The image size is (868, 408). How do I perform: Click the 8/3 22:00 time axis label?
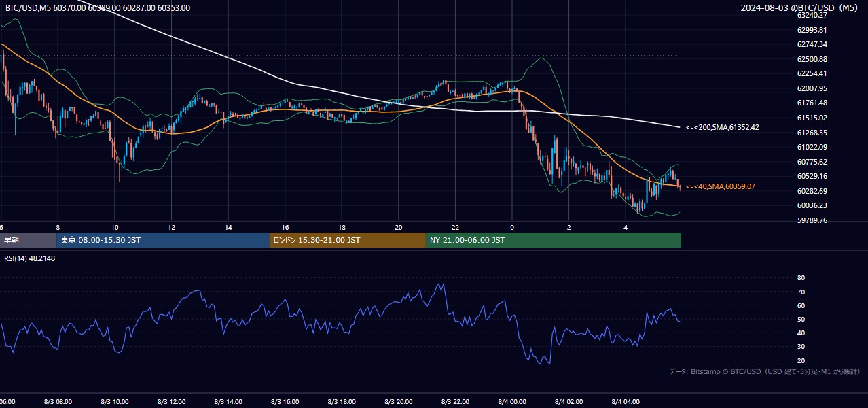click(455, 402)
